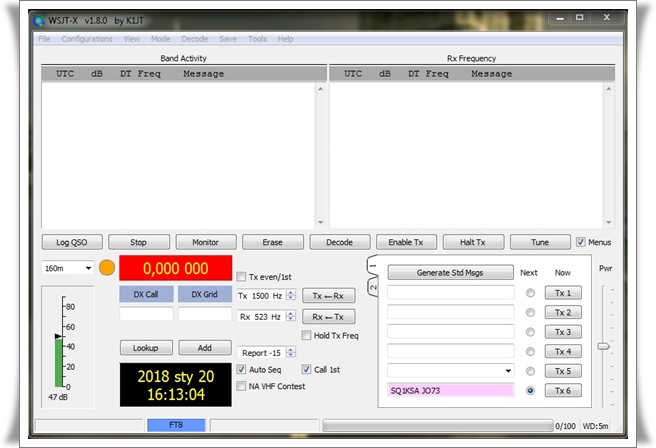Click the Rx ← Tx arrow button
This screenshot has height=448, width=656.
pos(328,316)
